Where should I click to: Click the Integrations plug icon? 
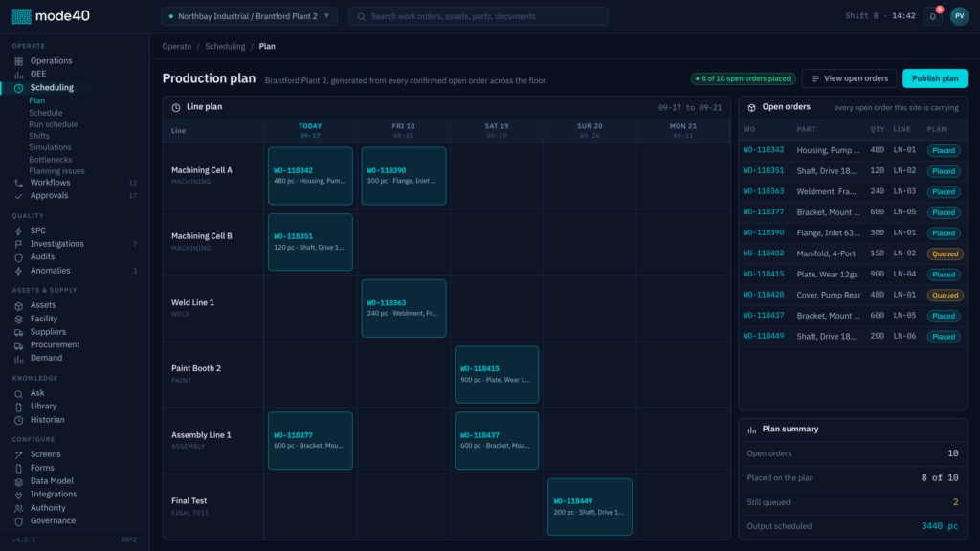[19, 495]
